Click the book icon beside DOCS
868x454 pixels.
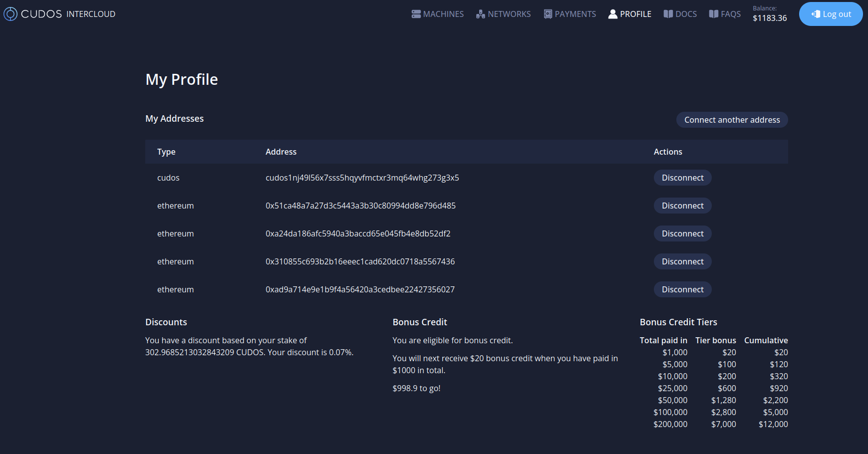click(x=668, y=14)
